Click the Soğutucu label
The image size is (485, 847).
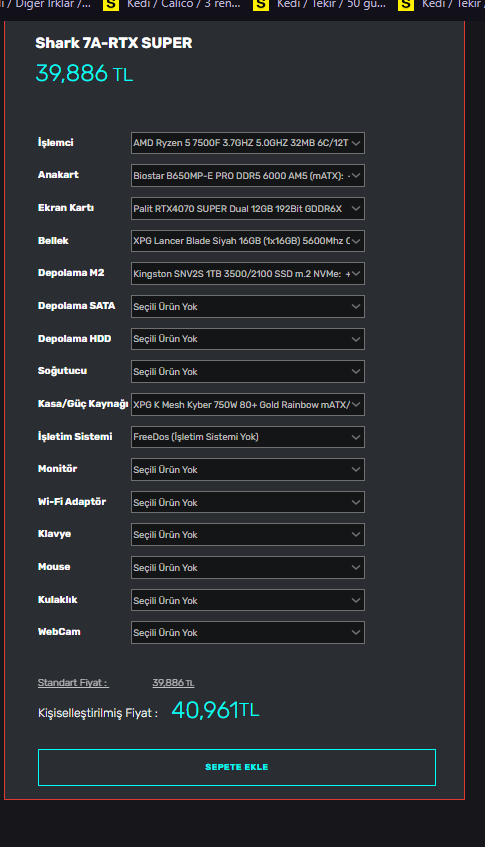(x=62, y=371)
